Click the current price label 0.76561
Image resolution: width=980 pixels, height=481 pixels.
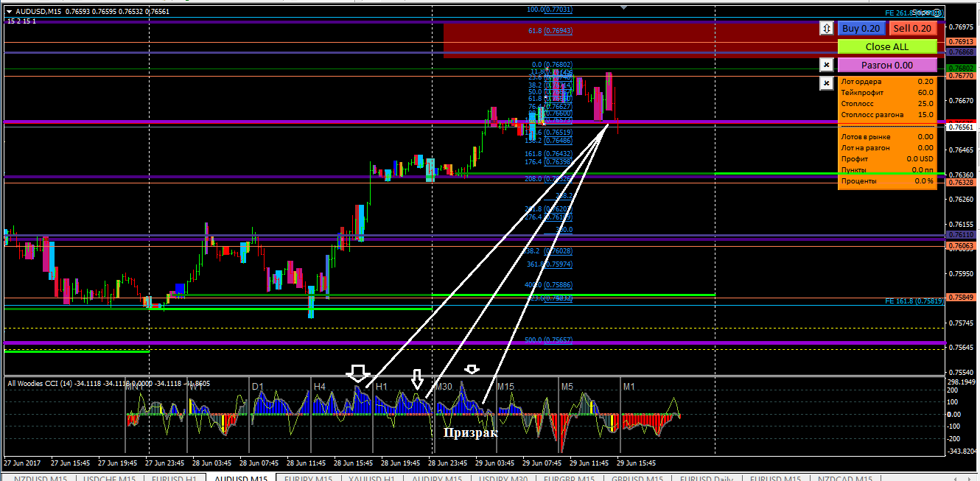(x=960, y=127)
